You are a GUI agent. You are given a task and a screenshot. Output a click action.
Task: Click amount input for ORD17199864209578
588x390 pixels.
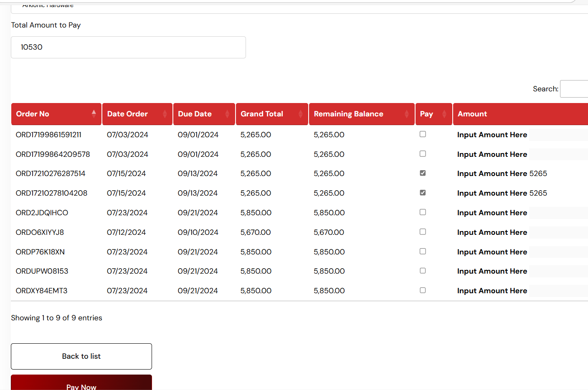point(558,154)
